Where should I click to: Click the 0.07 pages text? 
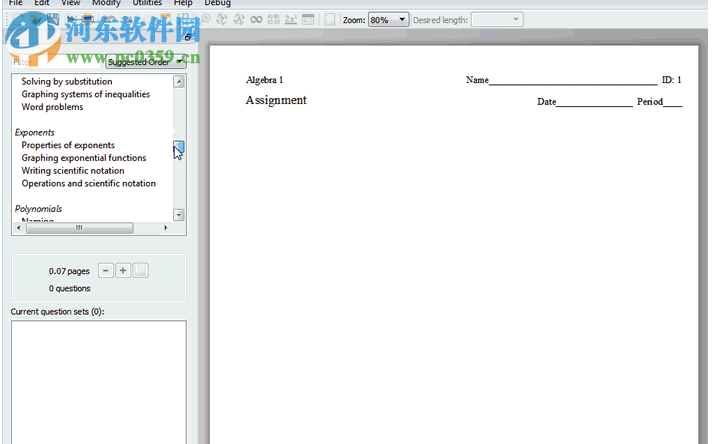(x=69, y=271)
